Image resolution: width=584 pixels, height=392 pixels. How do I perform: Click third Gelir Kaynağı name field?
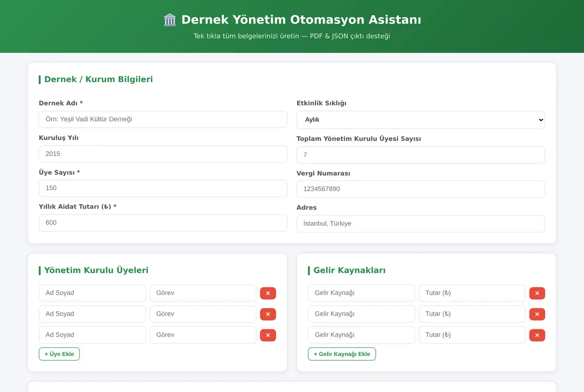pos(362,335)
